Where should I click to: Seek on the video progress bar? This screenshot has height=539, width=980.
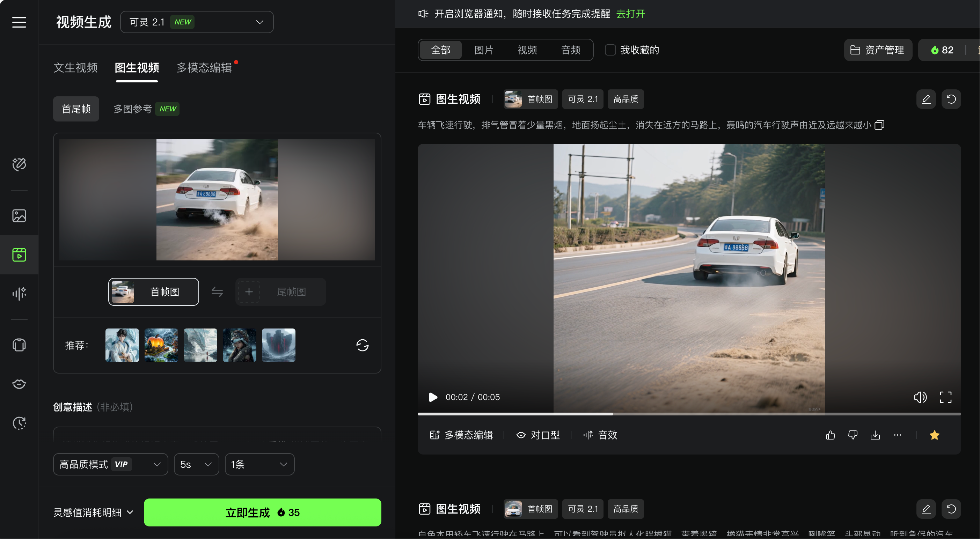689,414
